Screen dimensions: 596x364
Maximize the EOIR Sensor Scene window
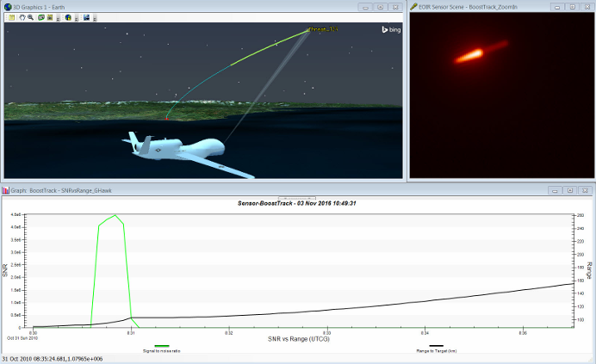click(x=573, y=7)
